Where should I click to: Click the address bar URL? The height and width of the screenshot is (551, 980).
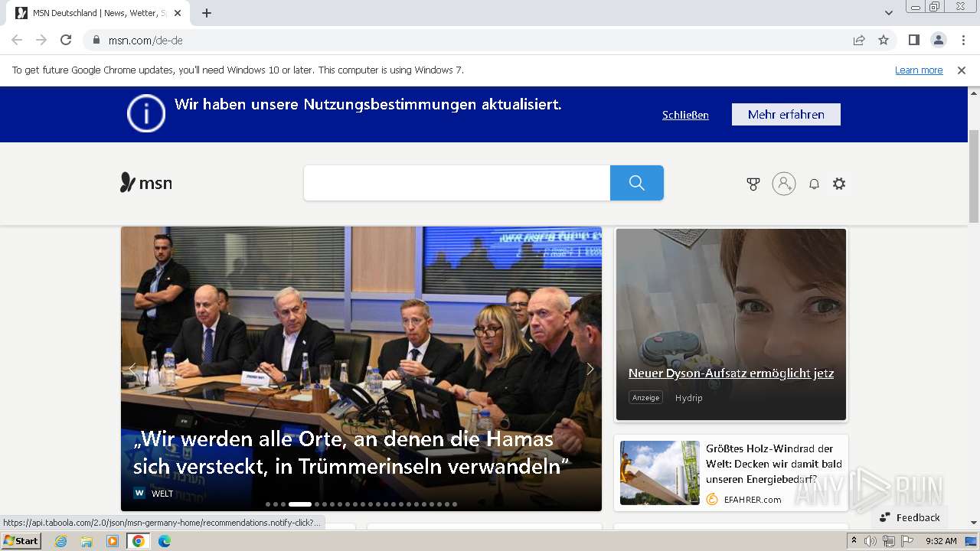coord(145,40)
